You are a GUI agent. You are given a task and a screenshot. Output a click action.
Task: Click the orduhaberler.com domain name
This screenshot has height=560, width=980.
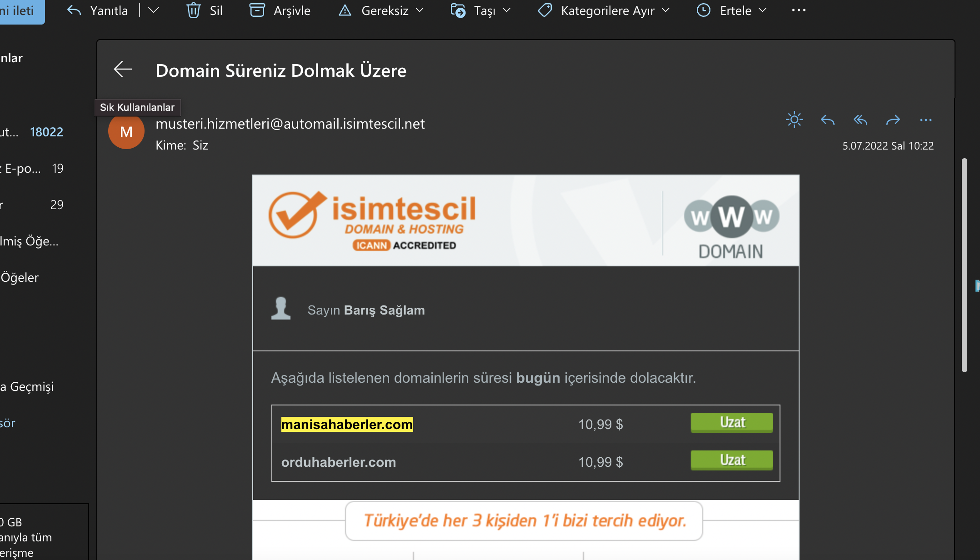point(339,462)
